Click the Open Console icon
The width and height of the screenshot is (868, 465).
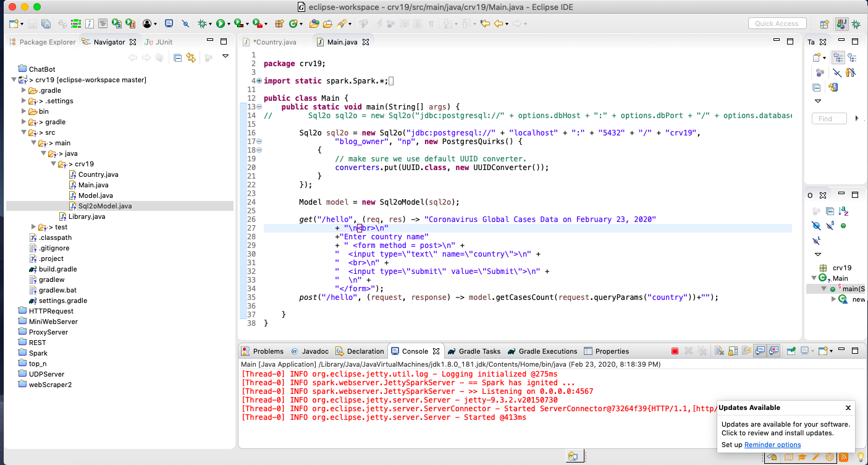pyautogui.click(x=824, y=351)
